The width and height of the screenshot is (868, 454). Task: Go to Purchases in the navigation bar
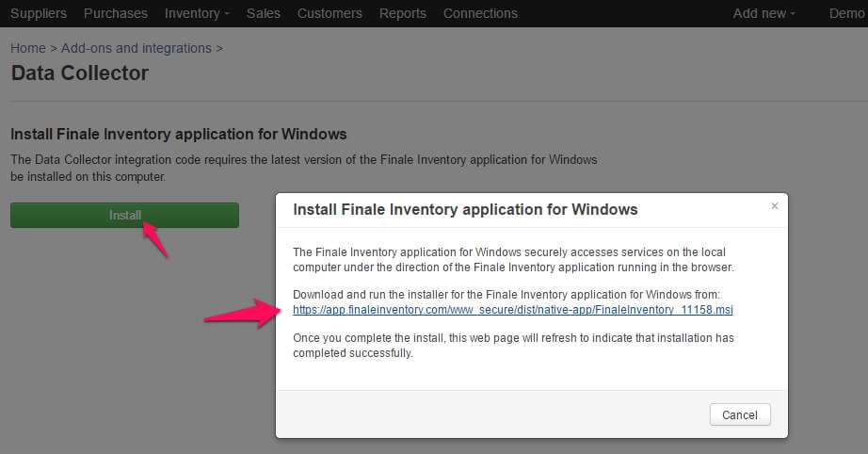point(116,13)
